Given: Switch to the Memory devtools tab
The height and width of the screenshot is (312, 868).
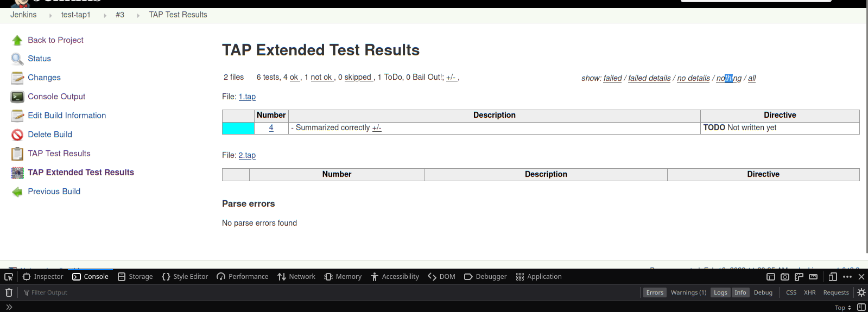Looking at the screenshot, I should (343, 277).
